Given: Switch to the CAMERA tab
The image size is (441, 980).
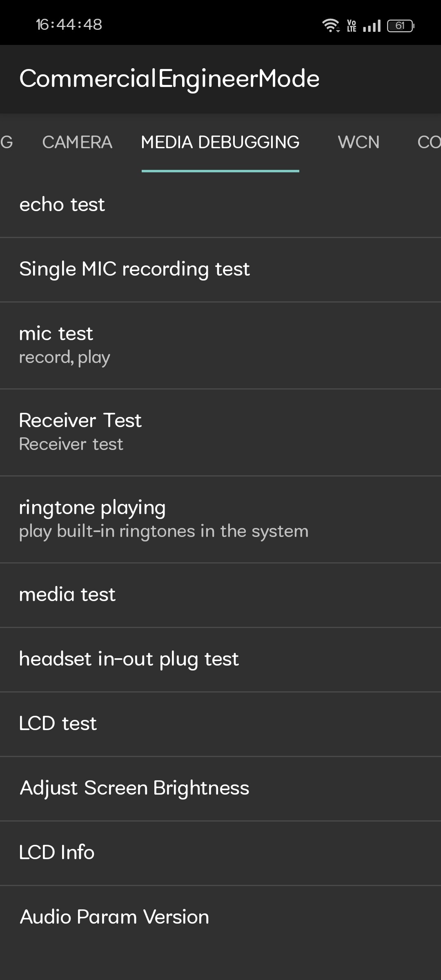Looking at the screenshot, I should [77, 143].
